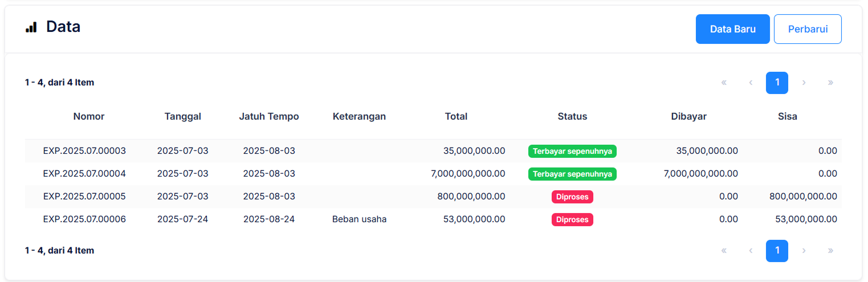Open record EXP.2025.07.00006
Screen dimensions: 868x282
pyautogui.click(x=84, y=219)
